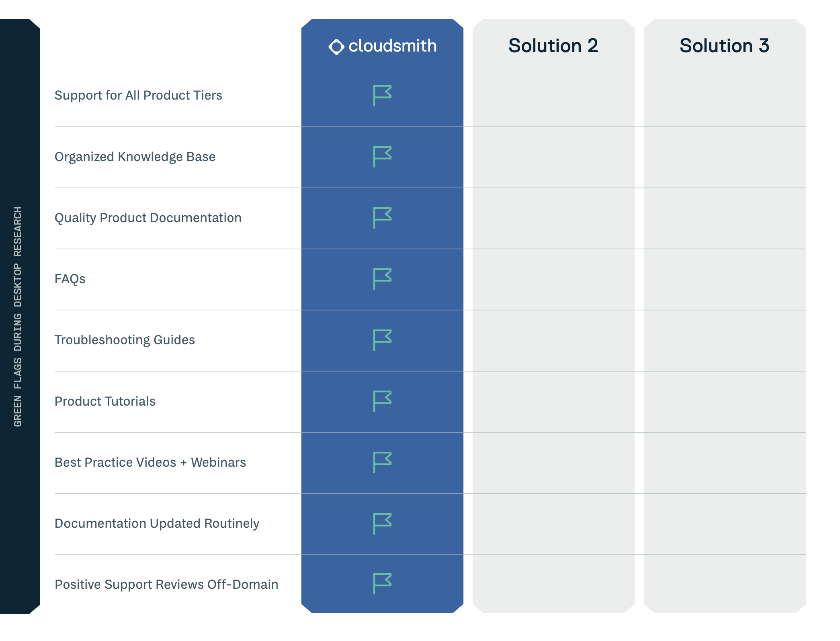Select the Solution 3 column header
Image resolution: width=840 pixels, height=641 pixels.
(x=724, y=46)
